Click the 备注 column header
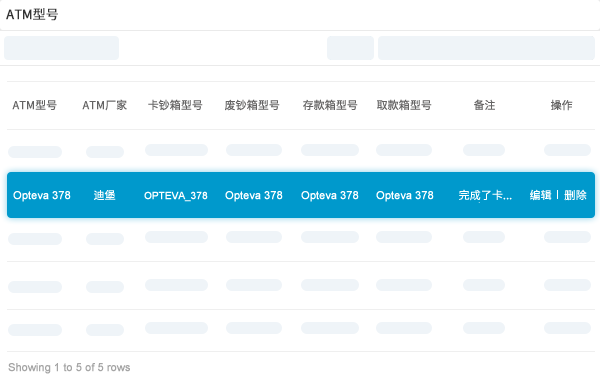The image size is (600, 387). 484,105
